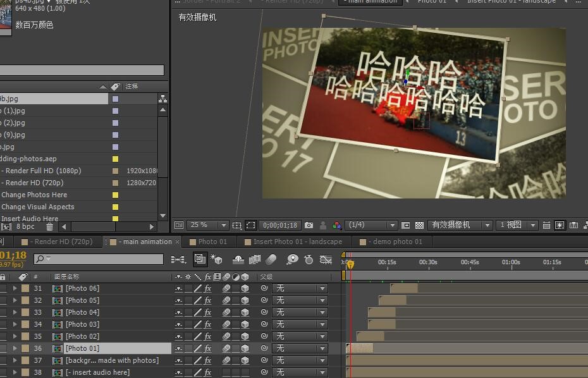This screenshot has width=588, height=378.
Task: Open the 25 % magnification dropdown
Action: [x=207, y=225]
